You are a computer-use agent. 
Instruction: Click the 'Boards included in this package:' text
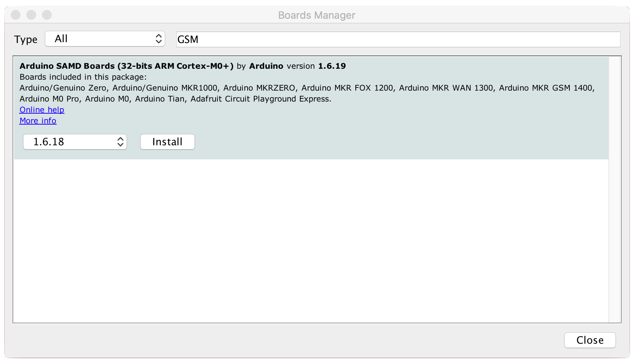coord(83,77)
